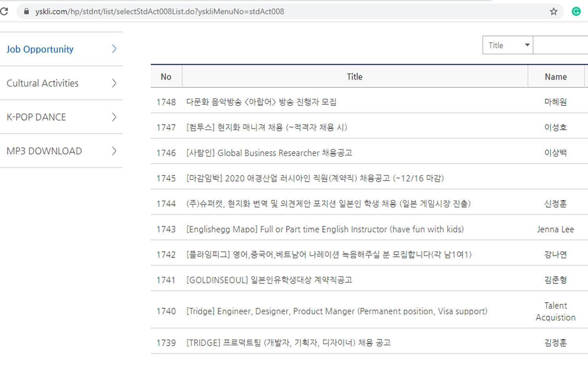Click the search text field beside Title
Screen dimensions: 588x392
(x=561, y=45)
